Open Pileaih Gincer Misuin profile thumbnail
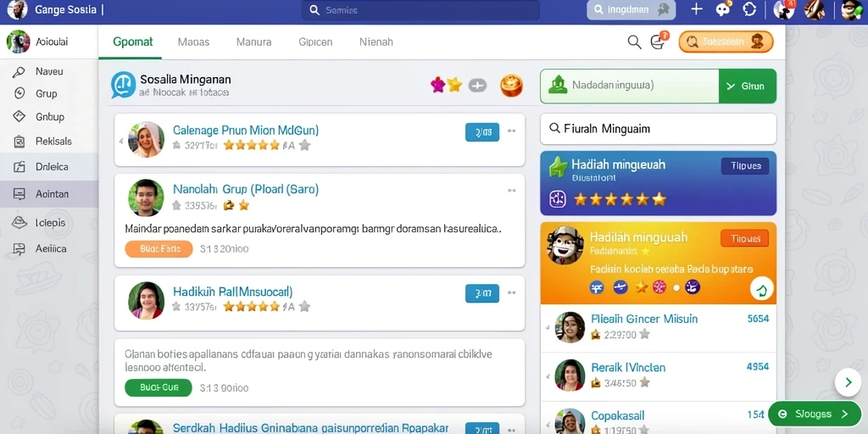This screenshot has width=868, height=434. point(570,327)
